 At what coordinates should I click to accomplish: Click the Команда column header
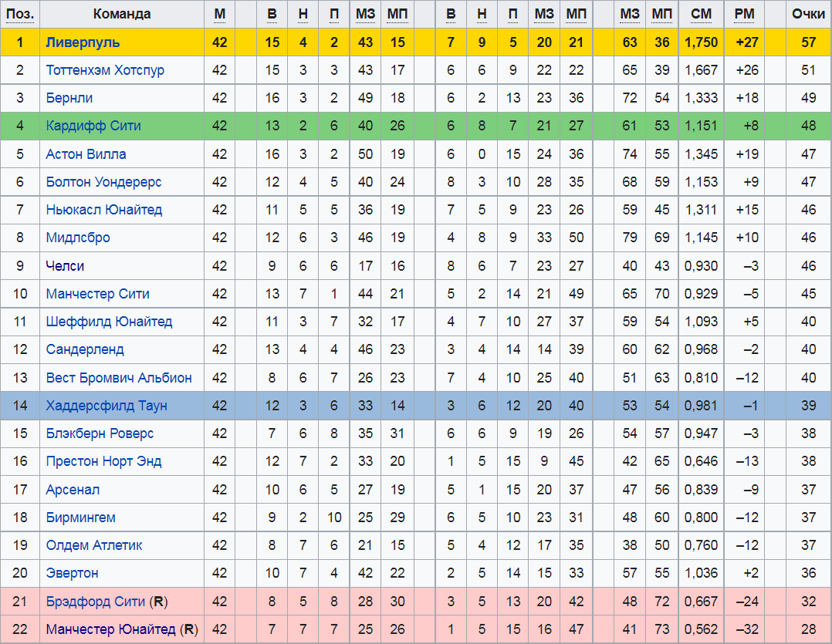121,14
